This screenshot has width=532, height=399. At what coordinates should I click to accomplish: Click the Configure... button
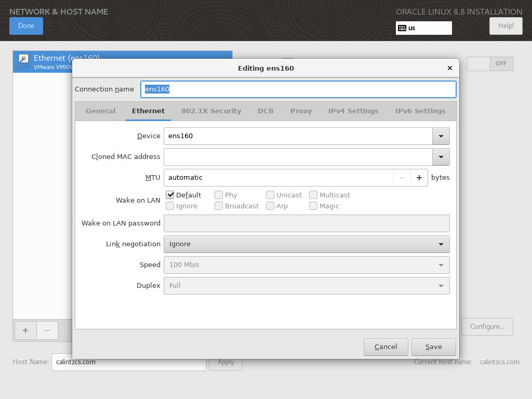tap(487, 327)
